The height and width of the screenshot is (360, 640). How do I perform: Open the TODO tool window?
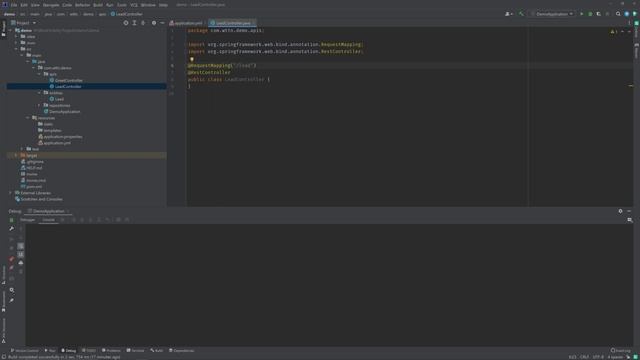click(x=89, y=351)
